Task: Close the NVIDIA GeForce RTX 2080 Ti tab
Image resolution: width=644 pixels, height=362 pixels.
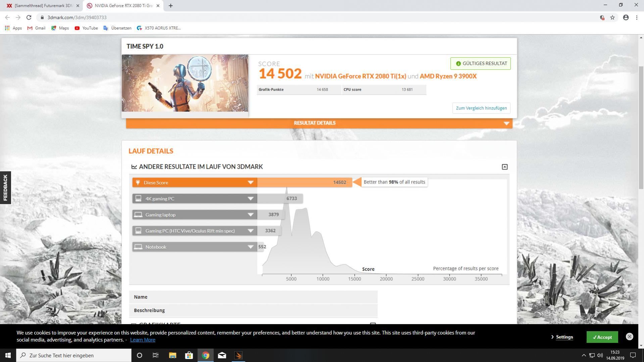Action: coord(158,6)
